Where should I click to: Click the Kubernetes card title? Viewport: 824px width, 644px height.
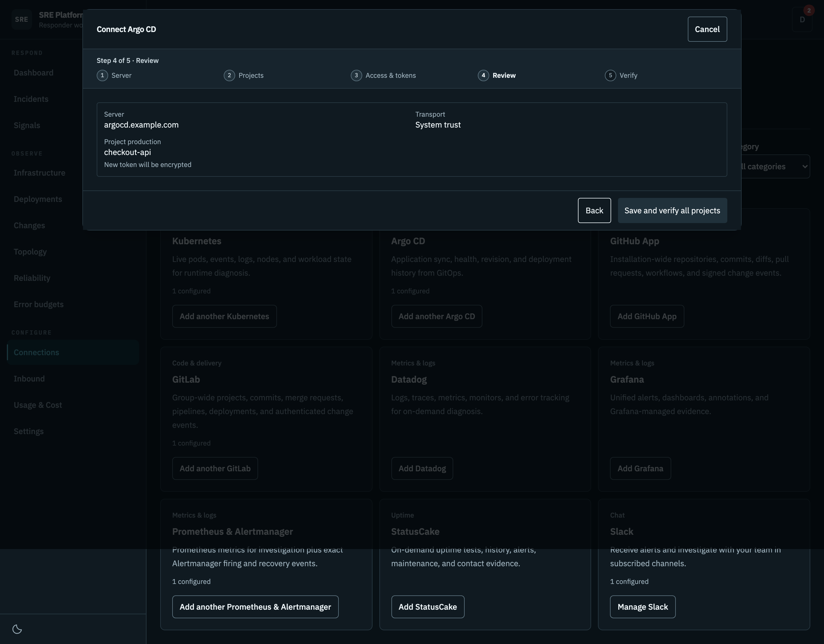[x=197, y=241]
